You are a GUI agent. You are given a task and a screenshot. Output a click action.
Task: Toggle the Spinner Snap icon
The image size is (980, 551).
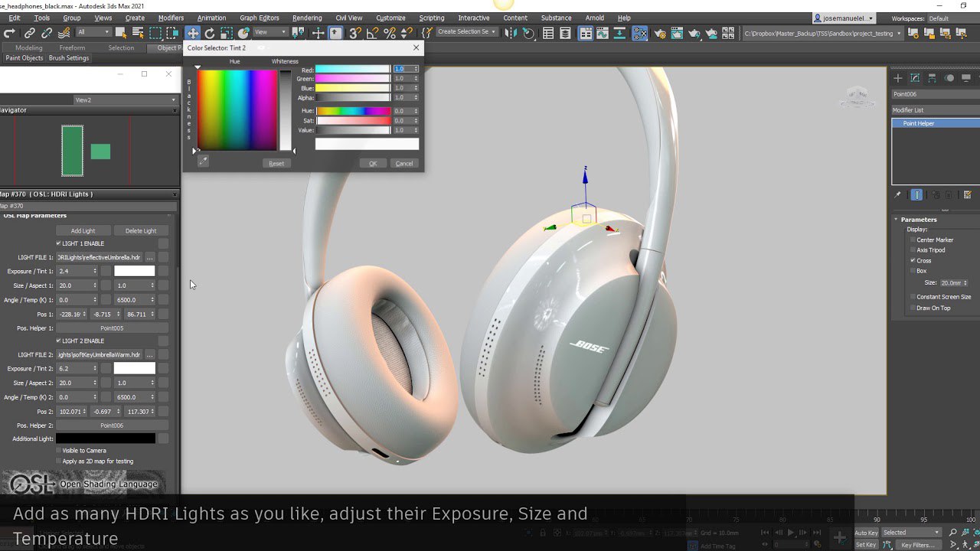click(x=407, y=33)
